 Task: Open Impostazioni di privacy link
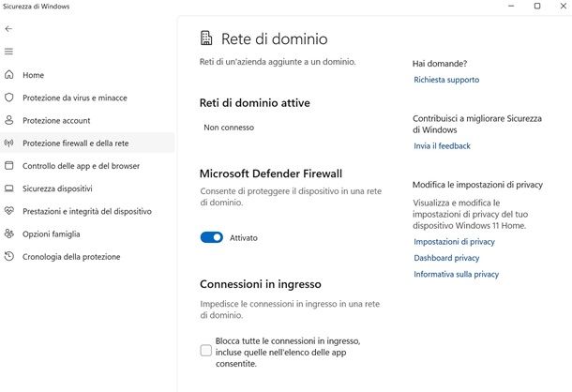454,242
